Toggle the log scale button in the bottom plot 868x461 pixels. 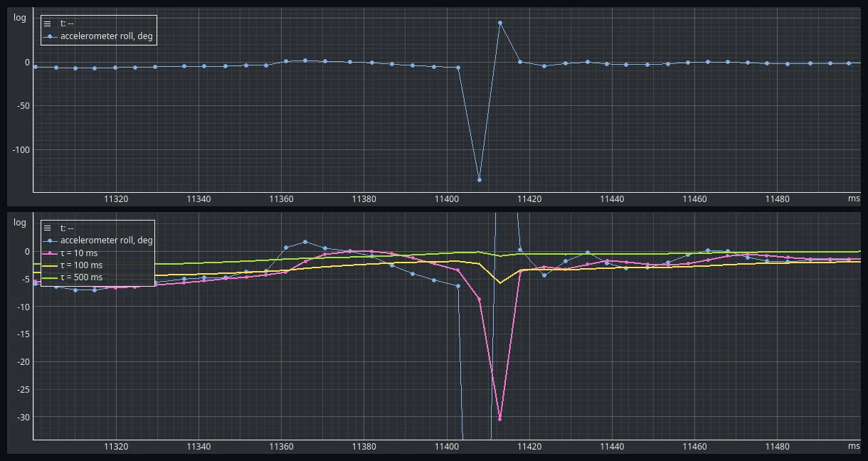[20, 223]
